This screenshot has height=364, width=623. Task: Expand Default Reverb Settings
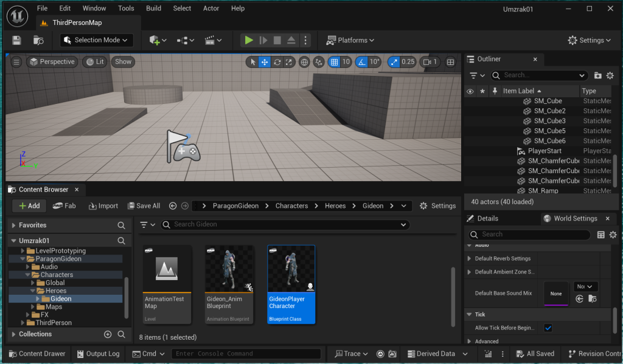click(x=469, y=258)
